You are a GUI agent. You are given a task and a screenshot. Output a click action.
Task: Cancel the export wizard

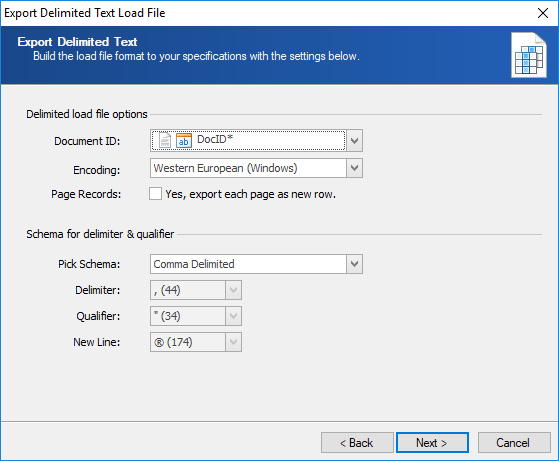coord(514,442)
